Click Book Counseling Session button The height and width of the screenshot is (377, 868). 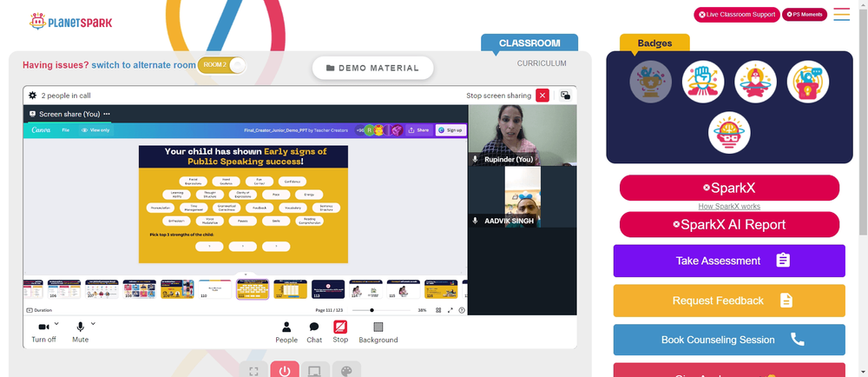coord(729,340)
